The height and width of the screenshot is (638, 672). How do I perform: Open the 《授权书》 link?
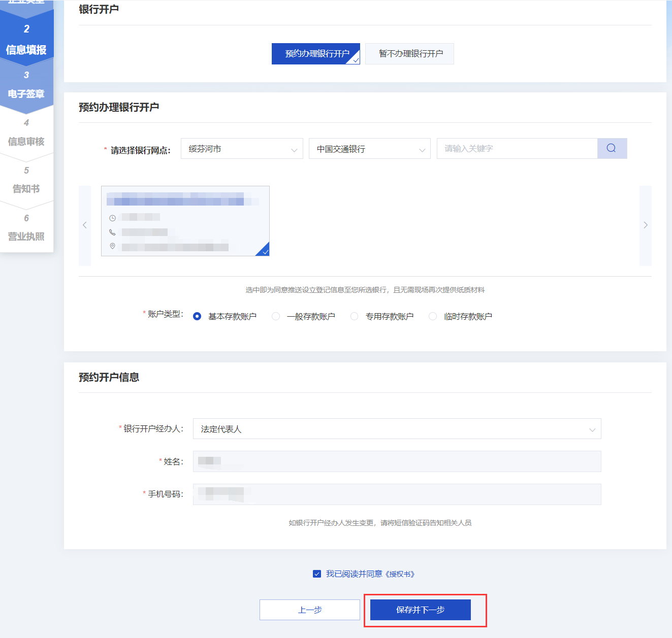click(400, 574)
